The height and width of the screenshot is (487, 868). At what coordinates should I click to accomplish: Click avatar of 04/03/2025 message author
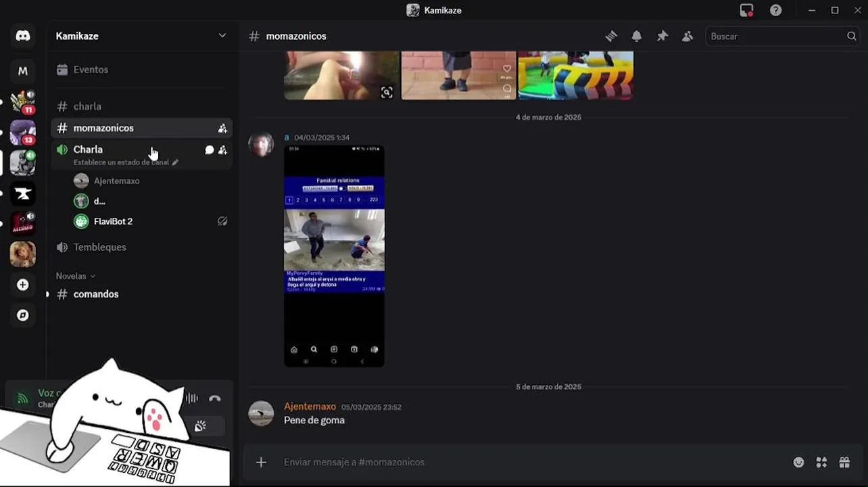261,144
